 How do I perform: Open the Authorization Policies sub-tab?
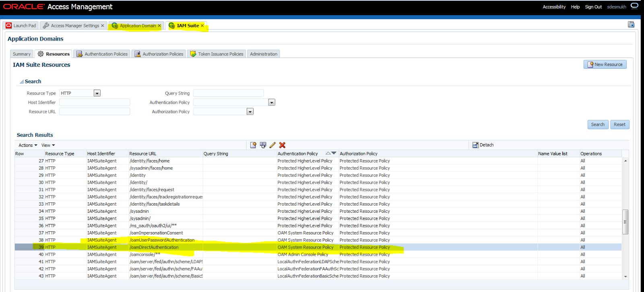pyautogui.click(x=159, y=54)
